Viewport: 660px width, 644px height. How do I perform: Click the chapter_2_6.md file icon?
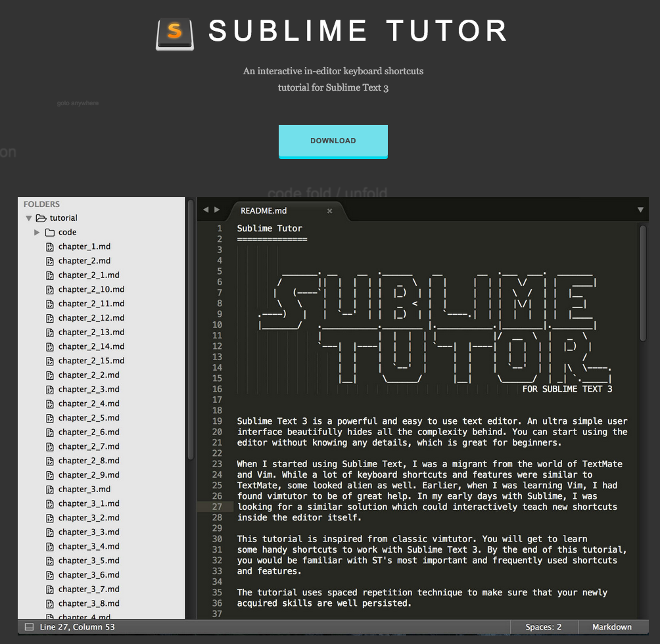tap(50, 433)
